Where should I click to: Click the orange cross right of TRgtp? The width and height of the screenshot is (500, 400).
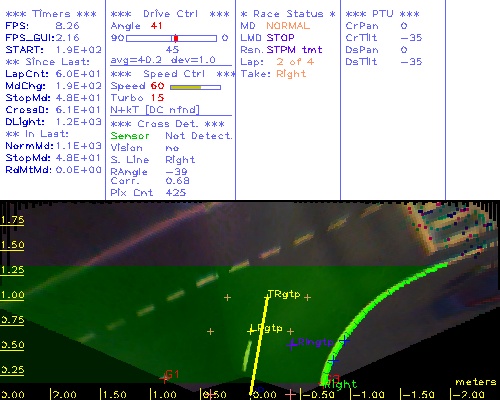(307, 297)
